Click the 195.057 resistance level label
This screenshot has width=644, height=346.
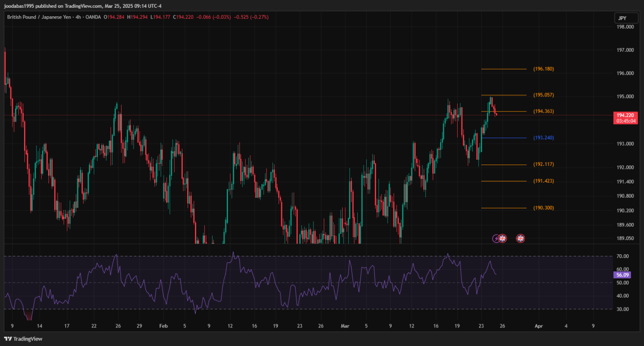(x=544, y=95)
